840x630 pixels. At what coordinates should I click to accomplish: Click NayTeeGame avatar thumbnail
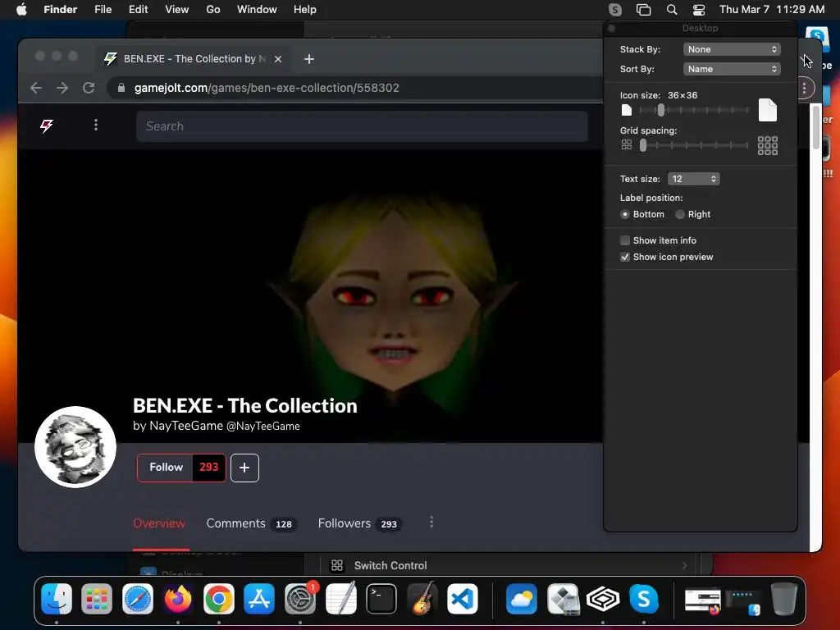(75, 447)
